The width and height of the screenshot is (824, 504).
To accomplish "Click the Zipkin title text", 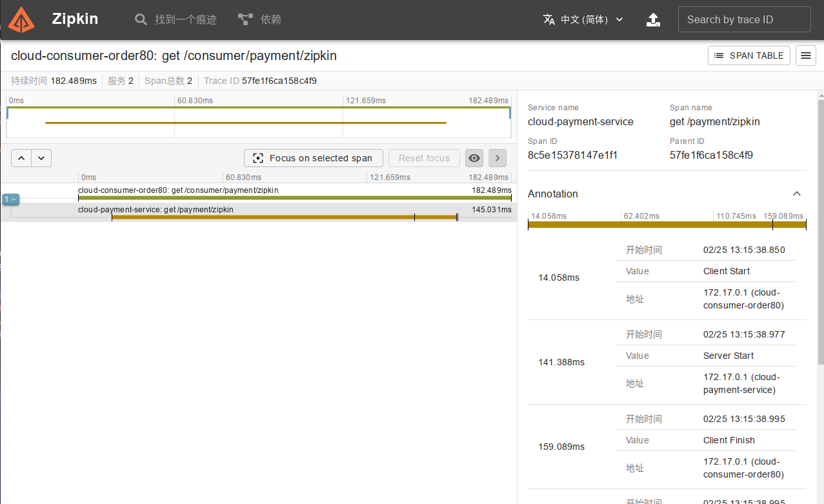I will 75,19.
